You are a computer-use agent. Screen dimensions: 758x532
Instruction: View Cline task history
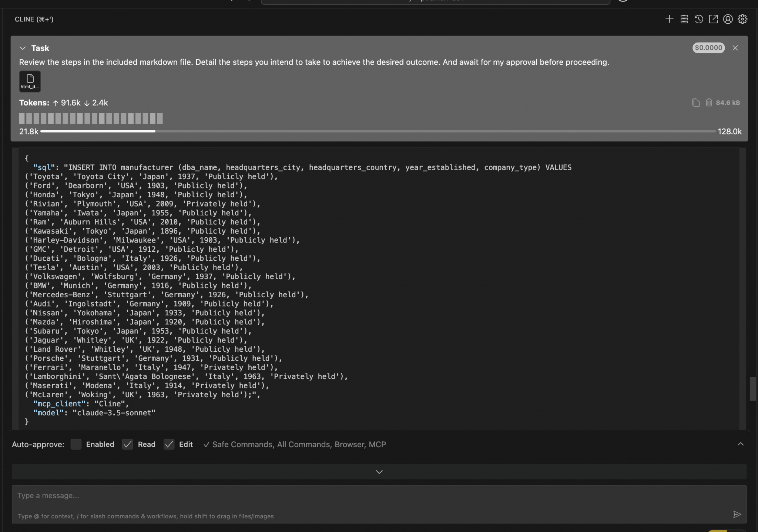699,19
